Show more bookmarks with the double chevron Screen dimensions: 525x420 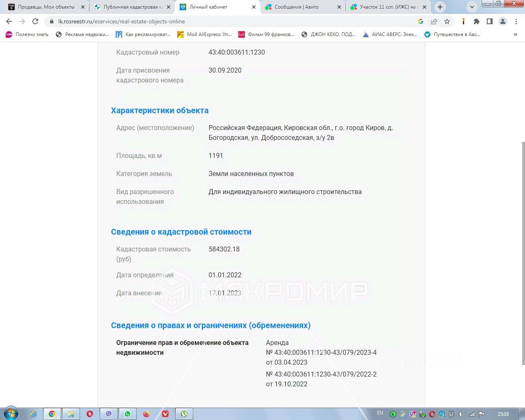point(516,34)
